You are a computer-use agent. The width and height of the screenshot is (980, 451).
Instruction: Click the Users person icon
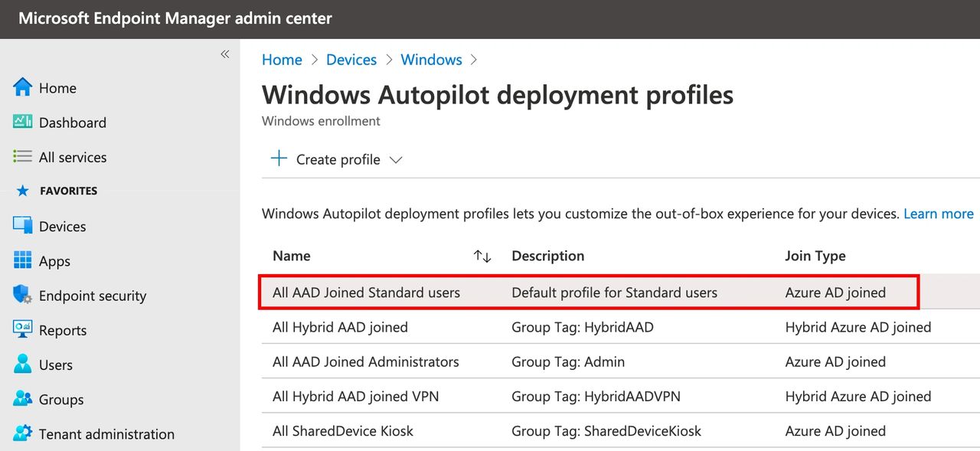[x=23, y=364]
